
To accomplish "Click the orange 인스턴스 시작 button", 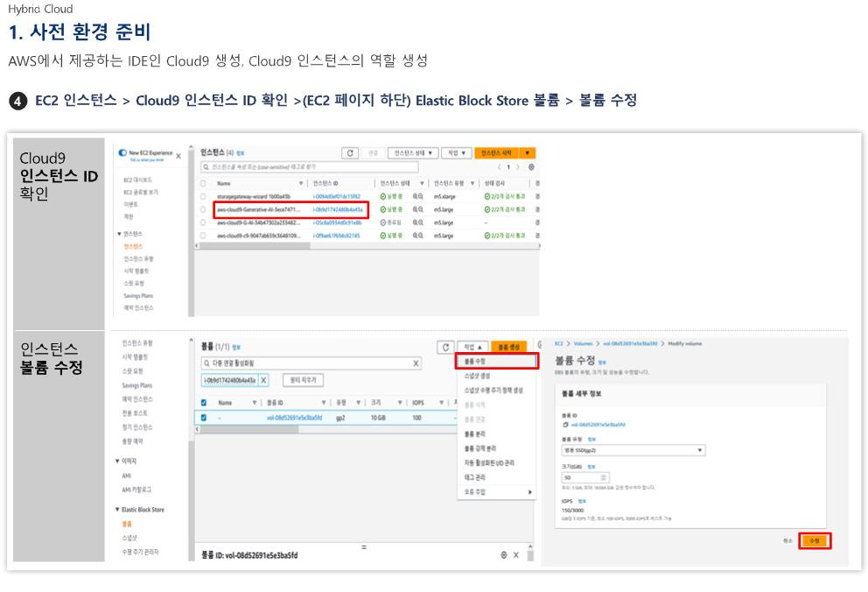I will pyautogui.click(x=497, y=153).
